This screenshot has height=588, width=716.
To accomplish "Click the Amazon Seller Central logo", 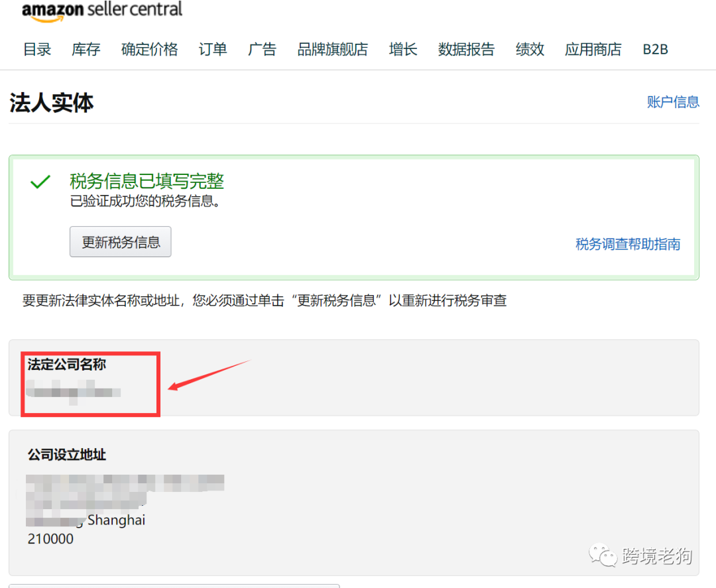I will coord(101,10).
